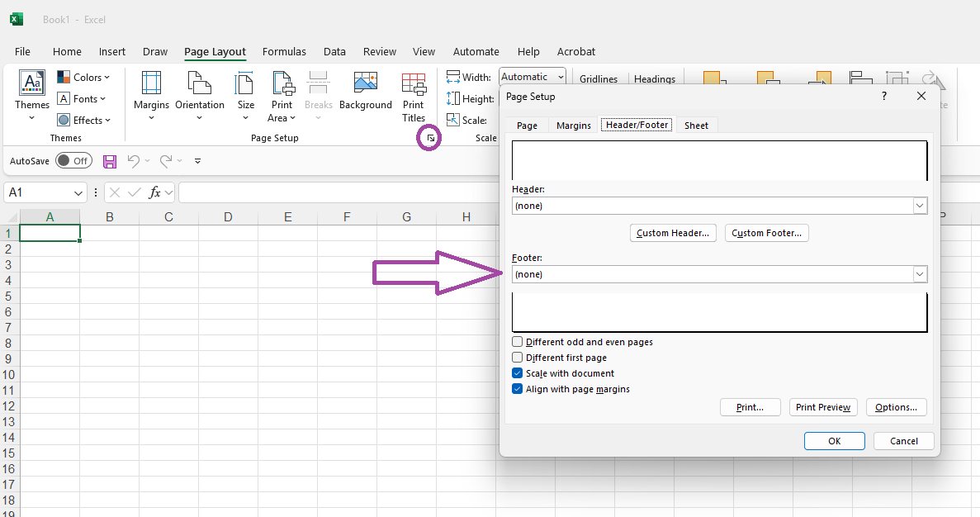The width and height of the screenshot is (980, 517).
Task: Select the Margins tab in Page Setup
Action: coord(574,125)
